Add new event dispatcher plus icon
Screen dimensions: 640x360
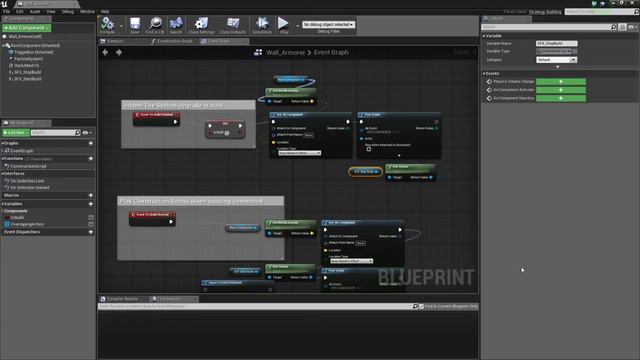point(91,232)
